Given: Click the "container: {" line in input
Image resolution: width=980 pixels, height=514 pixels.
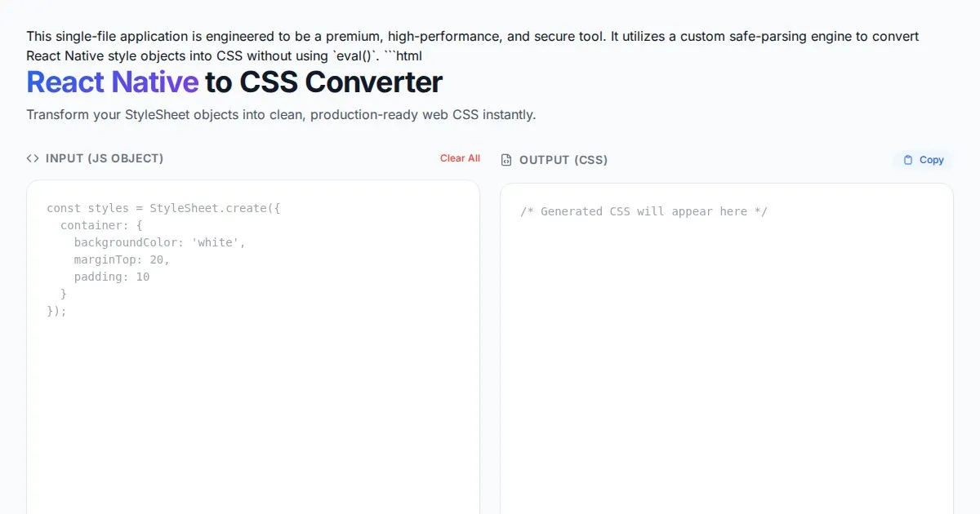Looking at the screenshot, I should point(101,225).
